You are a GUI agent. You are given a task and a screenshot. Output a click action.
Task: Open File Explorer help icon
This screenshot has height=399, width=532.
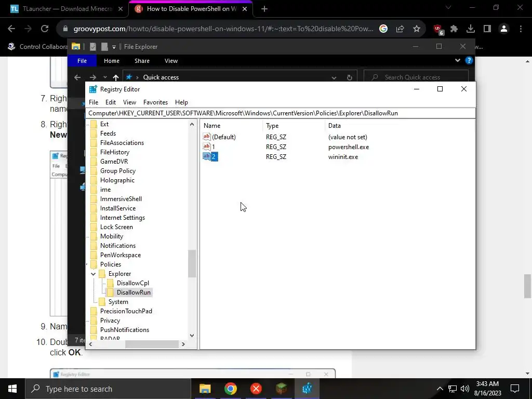click(469, 60)
